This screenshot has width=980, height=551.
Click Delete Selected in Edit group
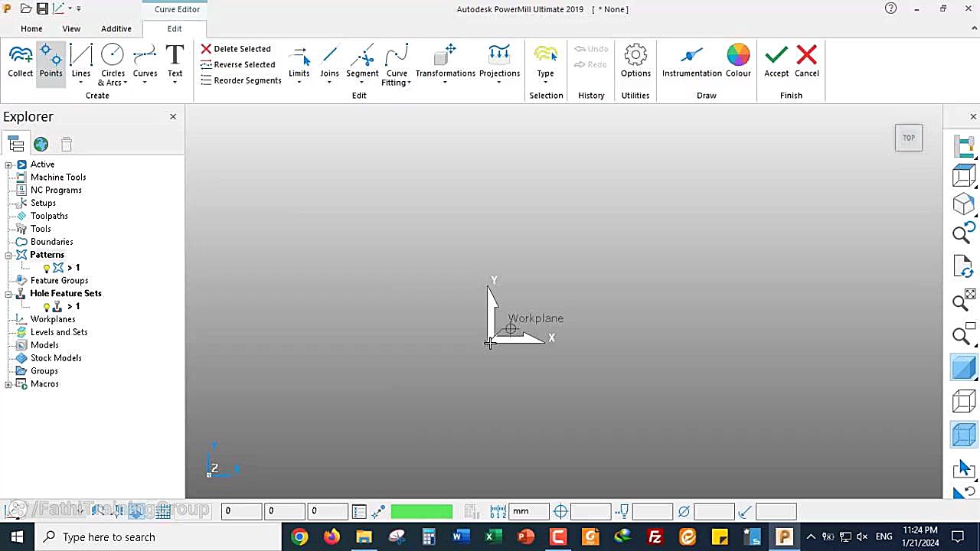click(236, 49)
